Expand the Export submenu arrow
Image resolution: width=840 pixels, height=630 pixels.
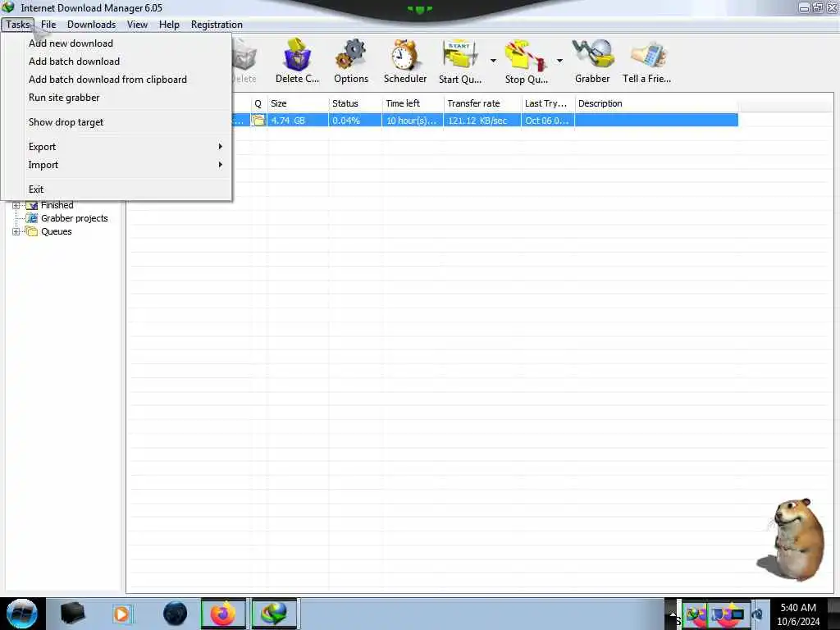click(220, 146)
